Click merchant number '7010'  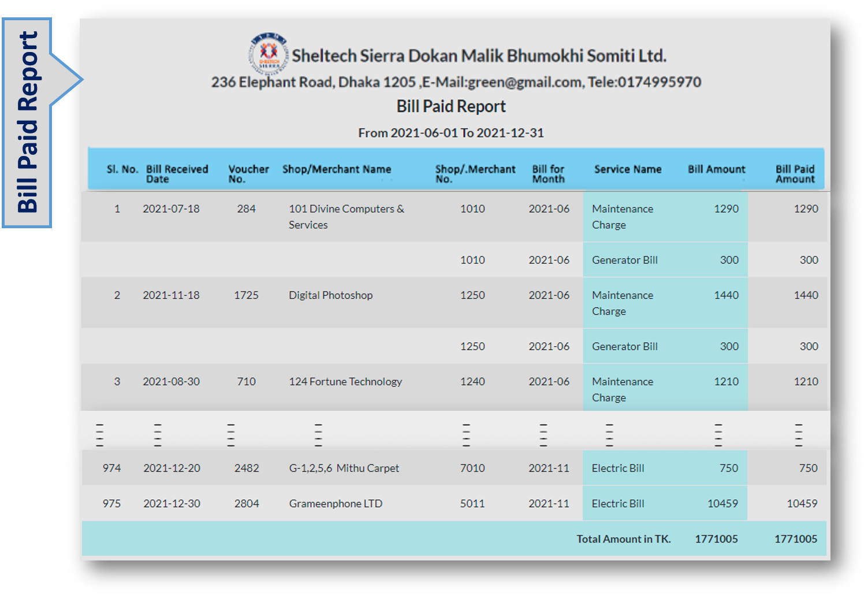pos(472,468)
